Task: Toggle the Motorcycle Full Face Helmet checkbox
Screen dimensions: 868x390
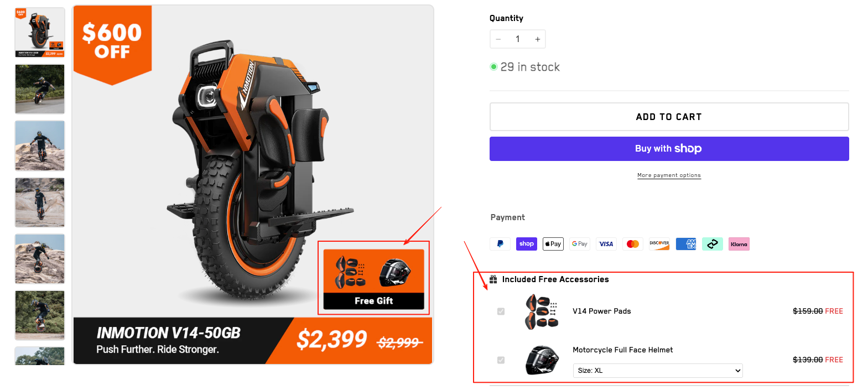Action: [501, 360]
